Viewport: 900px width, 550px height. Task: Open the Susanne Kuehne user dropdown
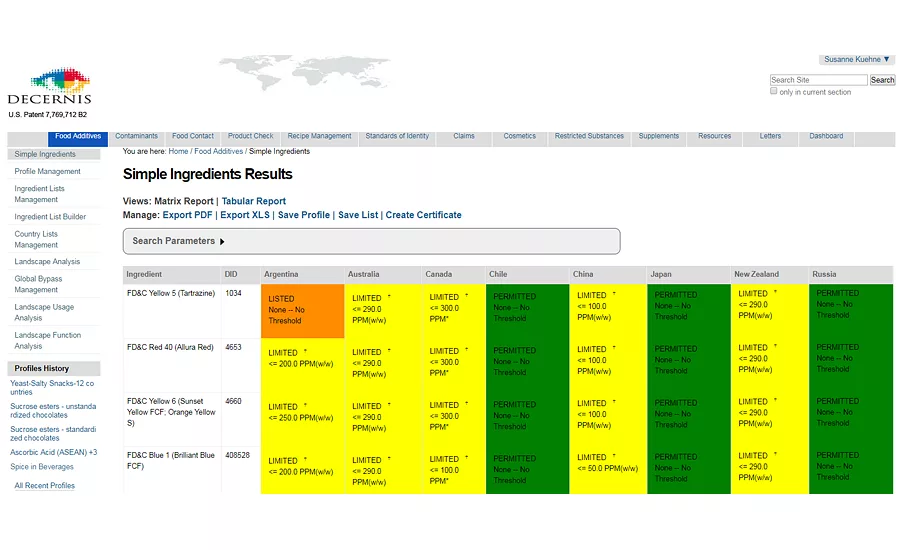coord(856,59)
